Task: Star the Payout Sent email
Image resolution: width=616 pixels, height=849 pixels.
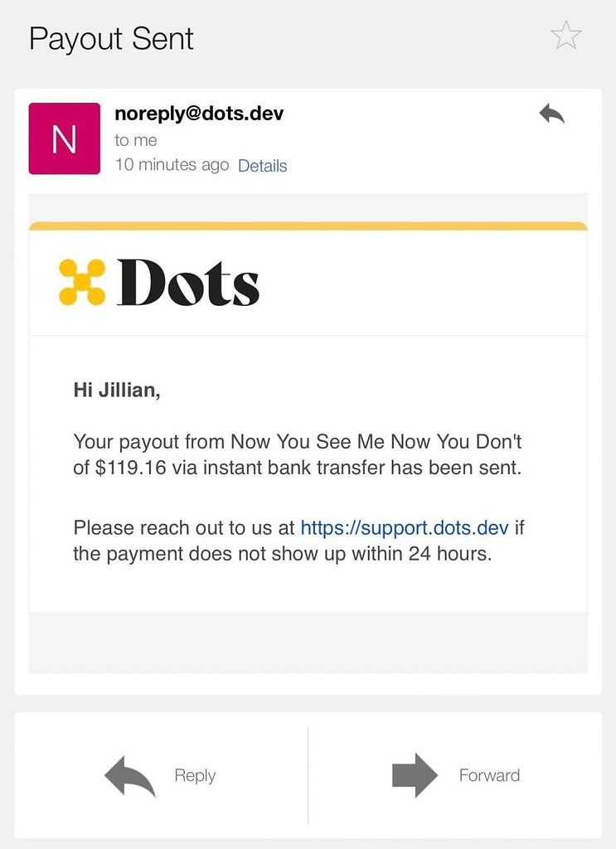Action: [x=565, y=36]
